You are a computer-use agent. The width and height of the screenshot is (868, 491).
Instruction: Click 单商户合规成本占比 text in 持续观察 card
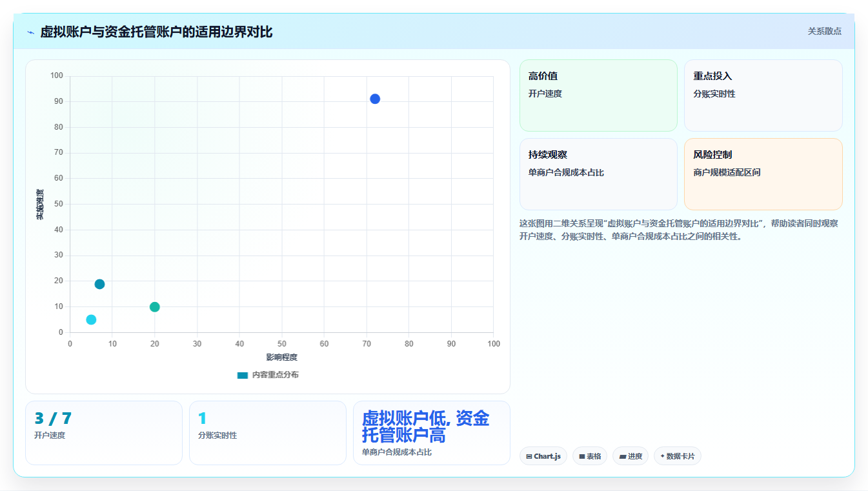[566, 173]
